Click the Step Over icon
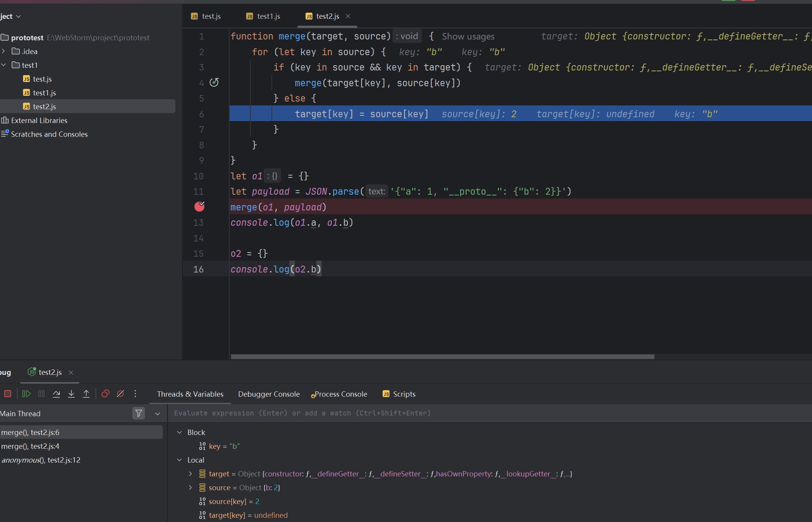The width and height of the screenshot is (812, 522). (x=56, y=394)
